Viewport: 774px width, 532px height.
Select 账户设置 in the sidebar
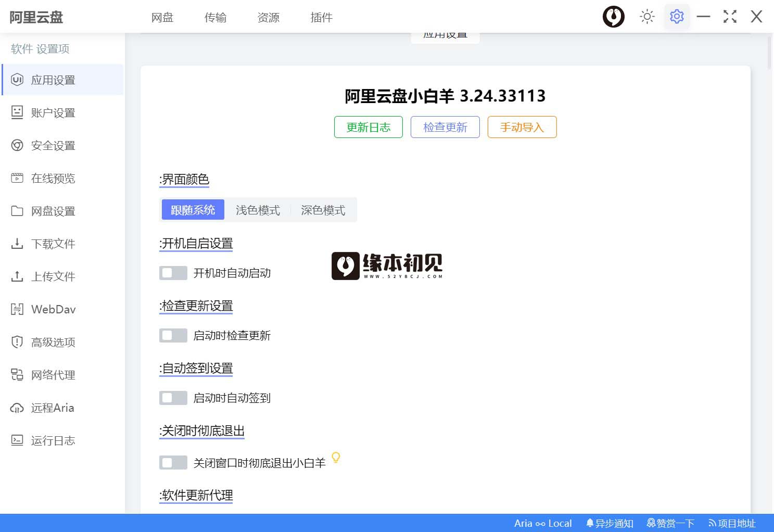click(x=63, y=112)
